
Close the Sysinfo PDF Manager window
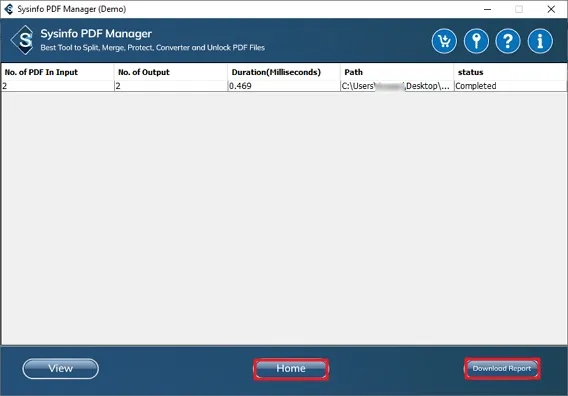551,9
